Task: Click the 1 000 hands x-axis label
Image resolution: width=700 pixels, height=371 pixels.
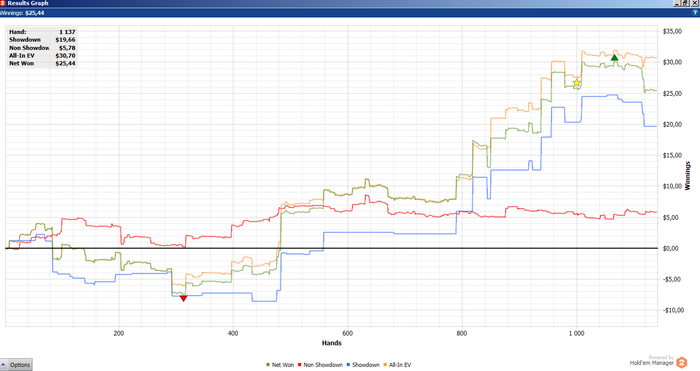Action: coord(576,333)
